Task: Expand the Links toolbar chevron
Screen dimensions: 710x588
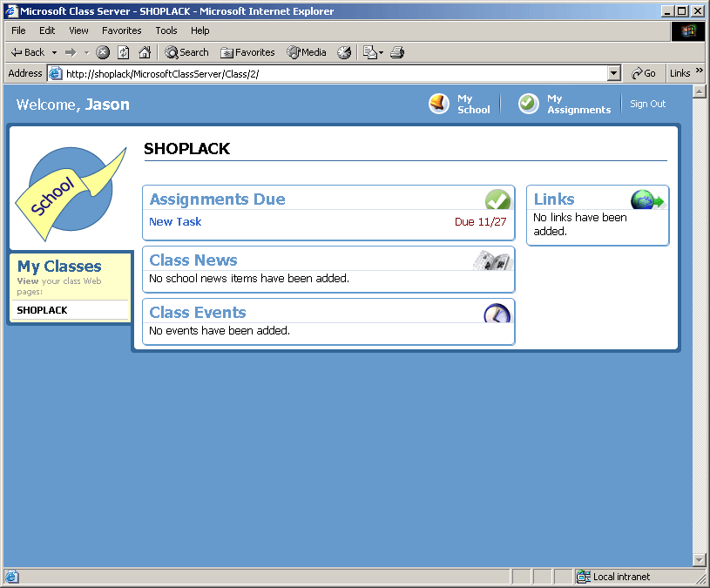Action: [700, 71]
